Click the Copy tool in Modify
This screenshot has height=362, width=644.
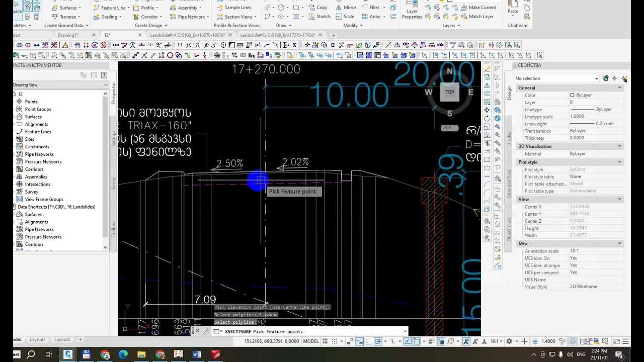317,8
